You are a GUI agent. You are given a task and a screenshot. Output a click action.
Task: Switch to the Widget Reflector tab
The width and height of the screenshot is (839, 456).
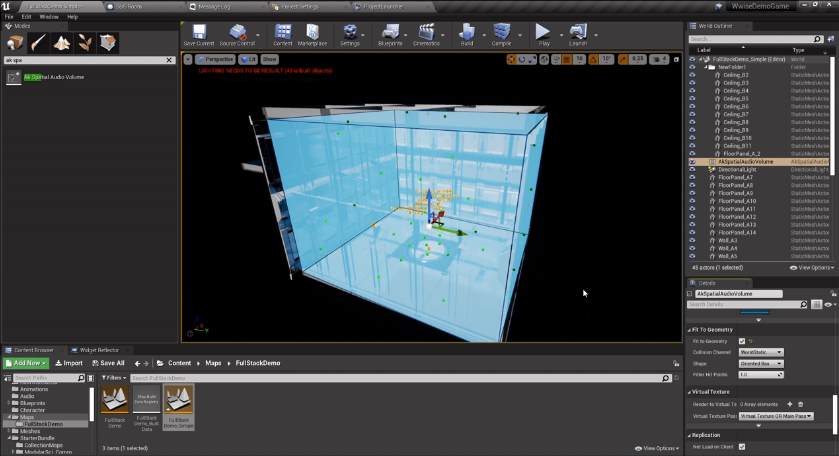point(99,350)
